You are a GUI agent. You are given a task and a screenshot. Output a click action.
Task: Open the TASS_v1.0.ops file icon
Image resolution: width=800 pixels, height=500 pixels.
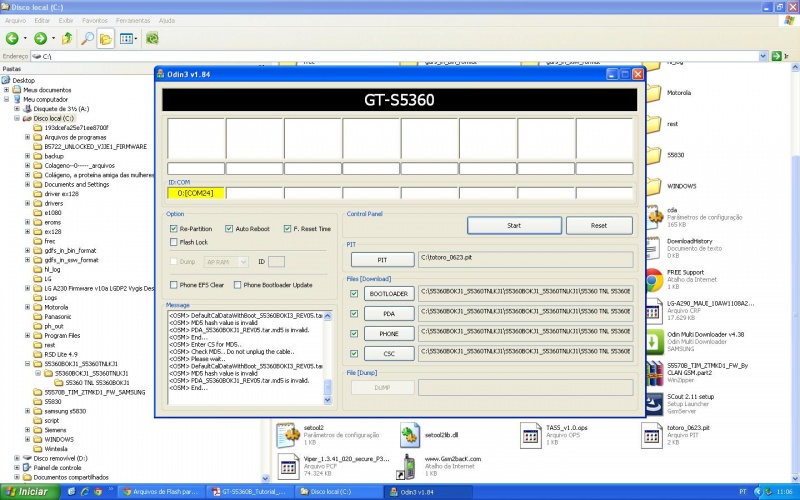coord(531,435)
